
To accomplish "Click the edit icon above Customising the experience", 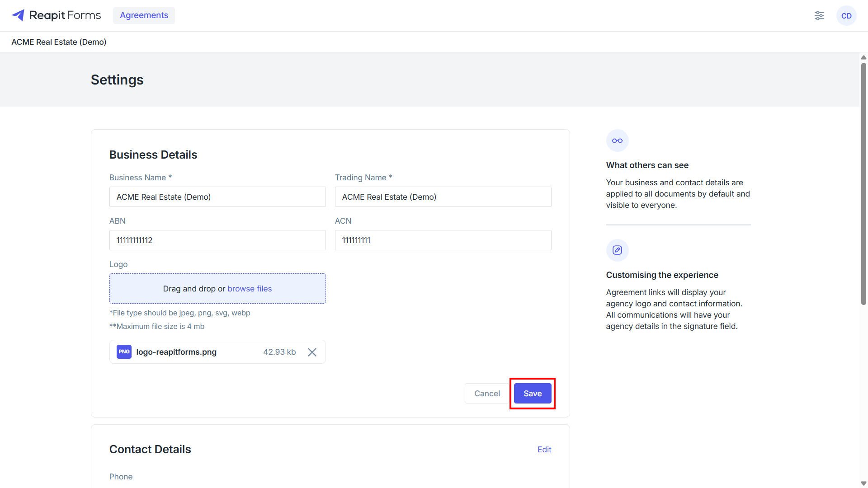I will 617,250.
